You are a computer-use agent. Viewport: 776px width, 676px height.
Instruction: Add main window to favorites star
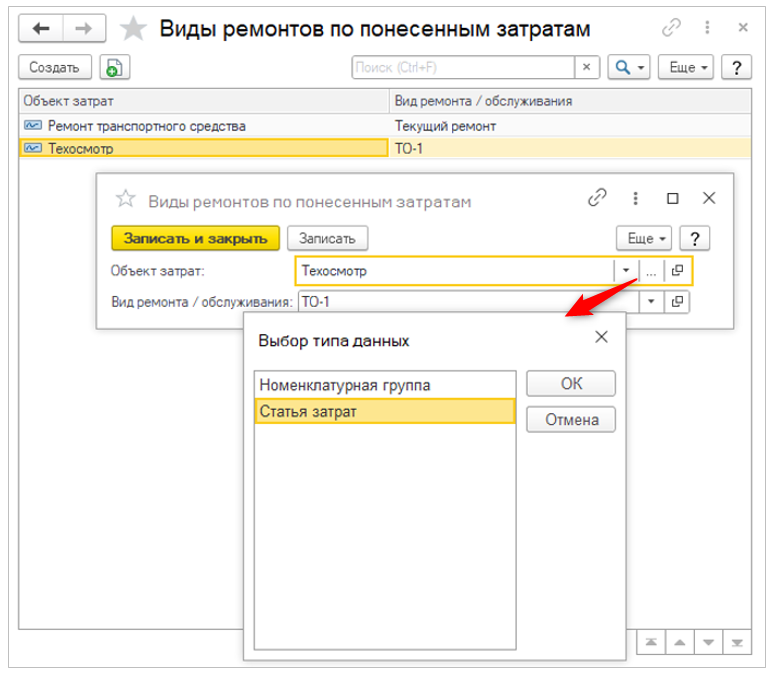pos(133,29)
